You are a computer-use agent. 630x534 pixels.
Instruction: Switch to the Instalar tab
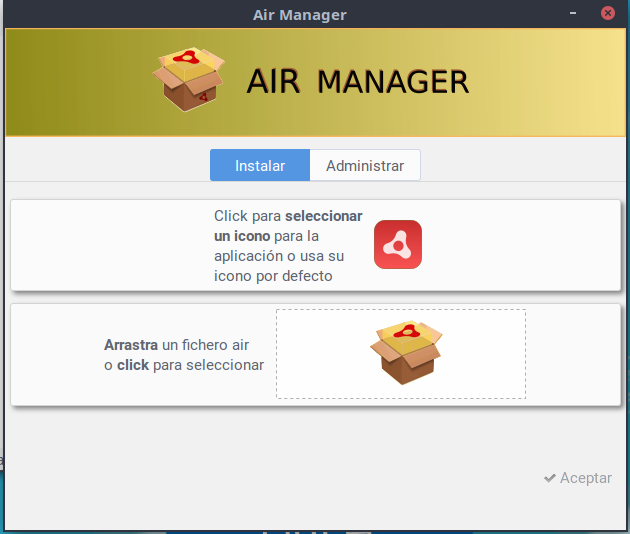260,165
